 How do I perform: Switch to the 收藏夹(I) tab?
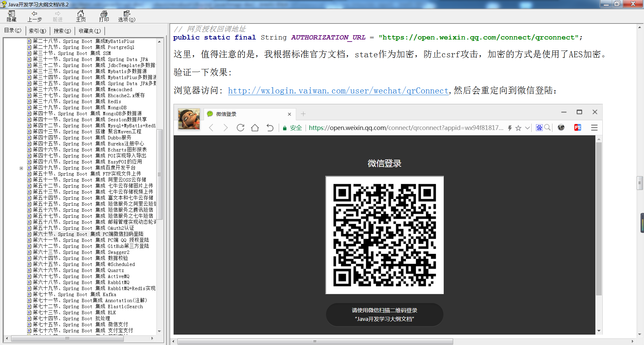click(x=90, y=31)
